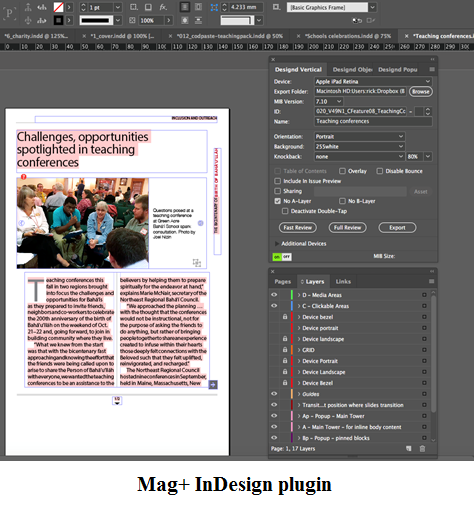
Task: Enable Deactivate Double-Tap checkbox
Action: pyautogui.click(x=285, y=211)
